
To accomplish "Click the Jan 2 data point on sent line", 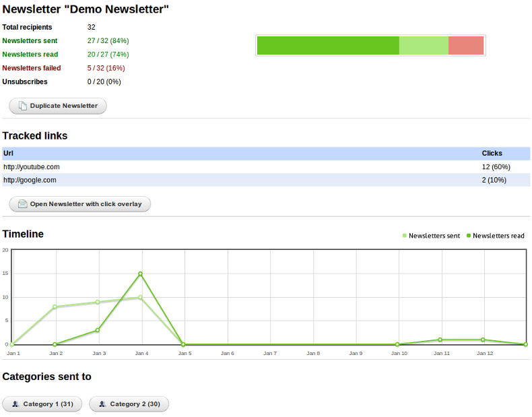I will pos(55,307).
